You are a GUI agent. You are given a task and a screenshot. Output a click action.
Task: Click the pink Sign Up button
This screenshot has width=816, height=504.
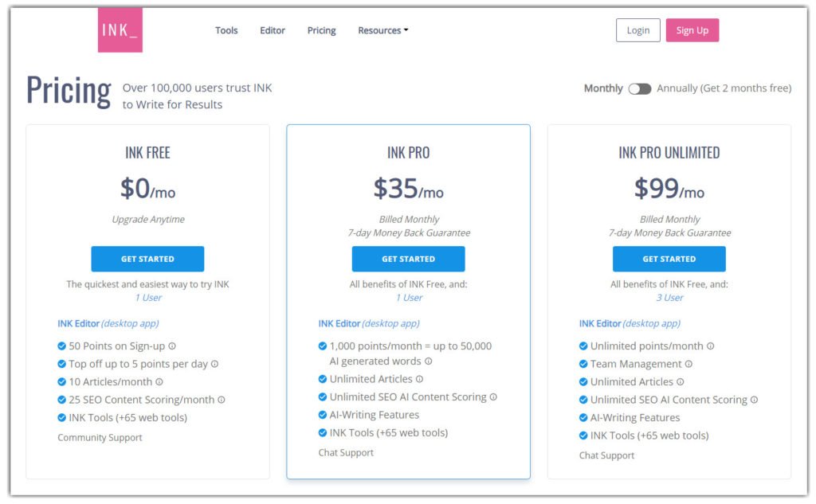pyautogui.click(x=692, y=30)
